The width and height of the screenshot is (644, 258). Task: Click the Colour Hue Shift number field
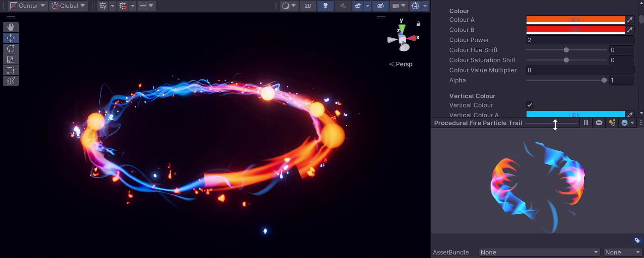tap(622, 50)
